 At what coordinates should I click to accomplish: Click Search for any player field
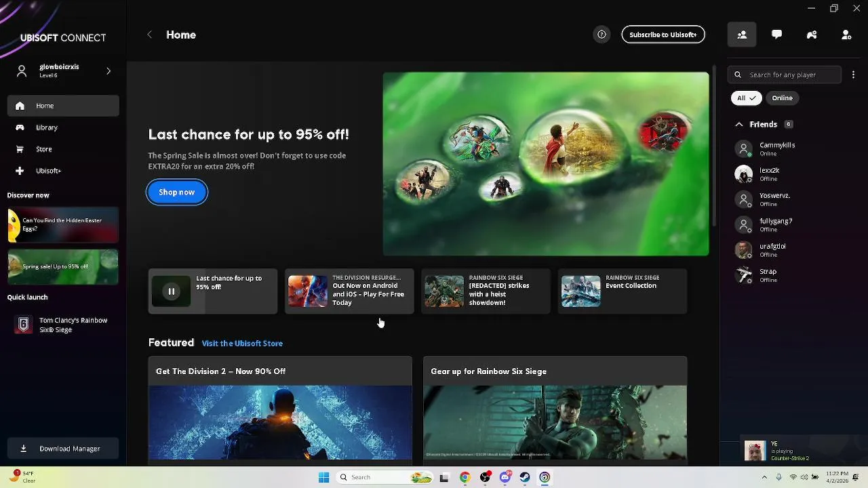pos(785,75)
